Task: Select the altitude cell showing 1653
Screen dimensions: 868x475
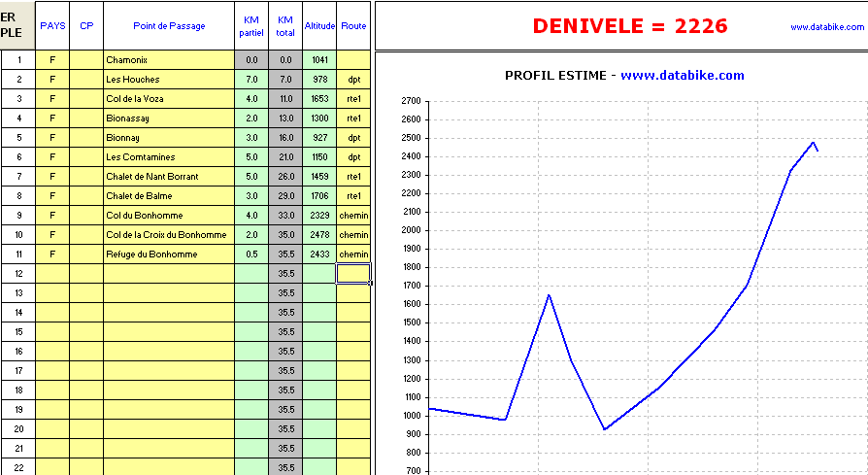Action: [x=319, y=99]
